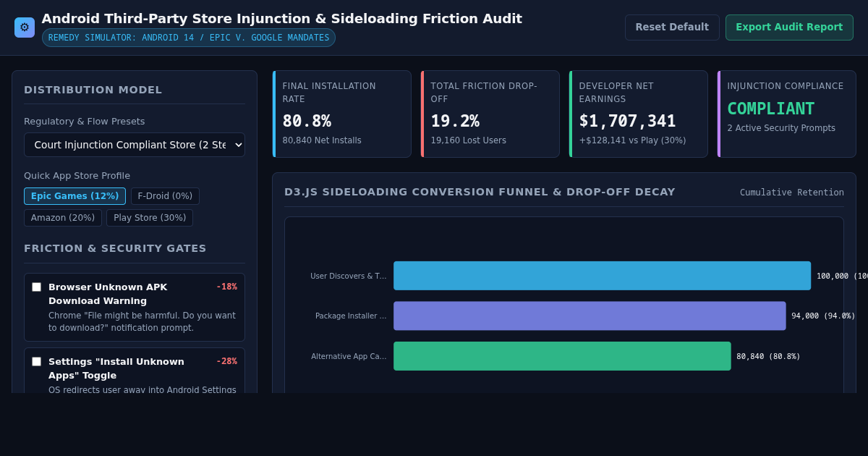
Task: Click "+$128,141 vs Play (30%)" text
Action: (x=633, y=140)
